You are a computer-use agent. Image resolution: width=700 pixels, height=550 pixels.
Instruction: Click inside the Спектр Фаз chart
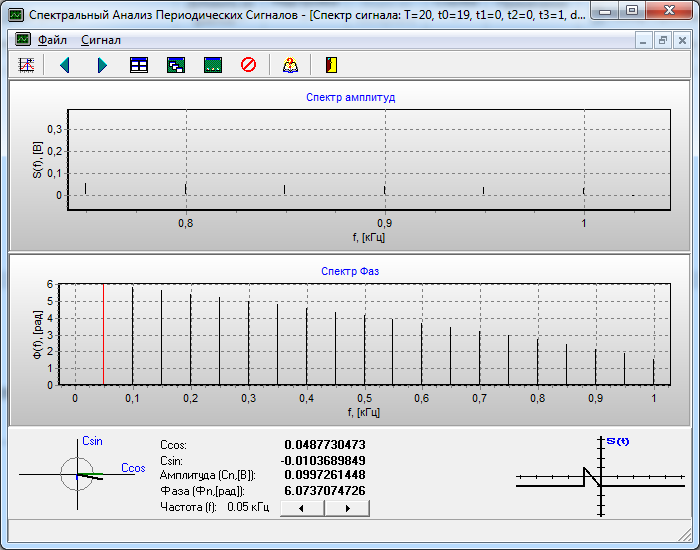(x=366, y=333)
